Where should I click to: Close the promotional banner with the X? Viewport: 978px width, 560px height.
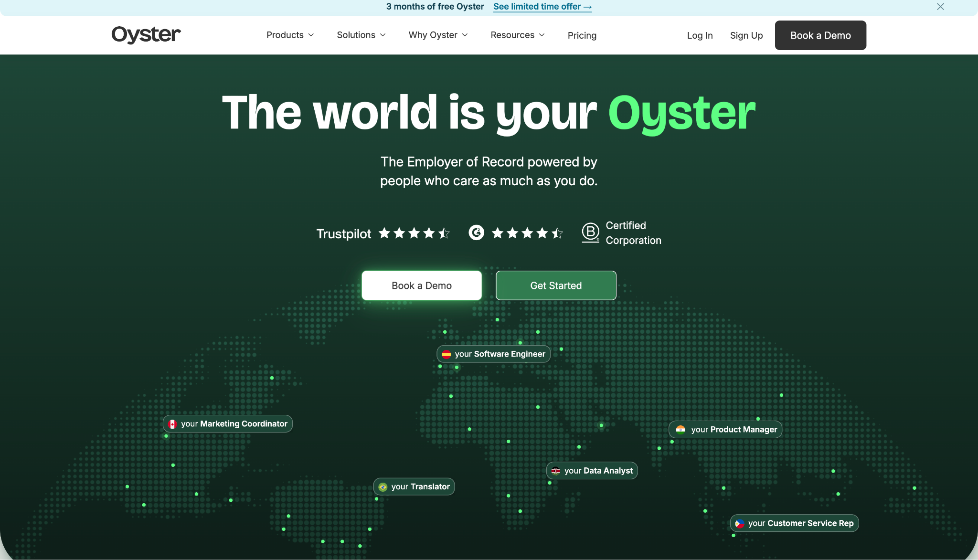point(940,7)
